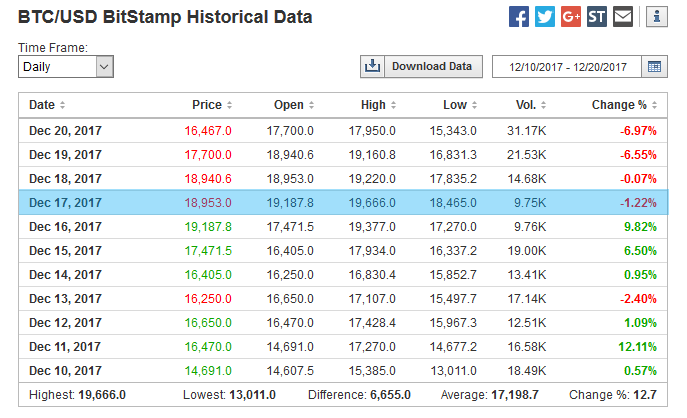Click the 12/10/2017 - 12/20/2017 date range field
This screenshot has width=687, height=418.
tap(567, 67)
